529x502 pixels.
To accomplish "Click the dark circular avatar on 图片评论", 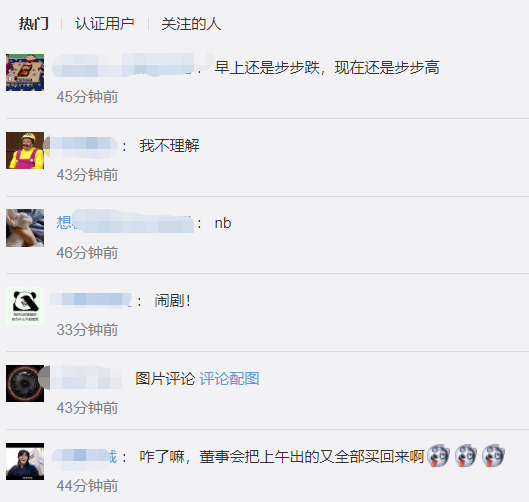I will pyautogui.click(x=25, y=384).
